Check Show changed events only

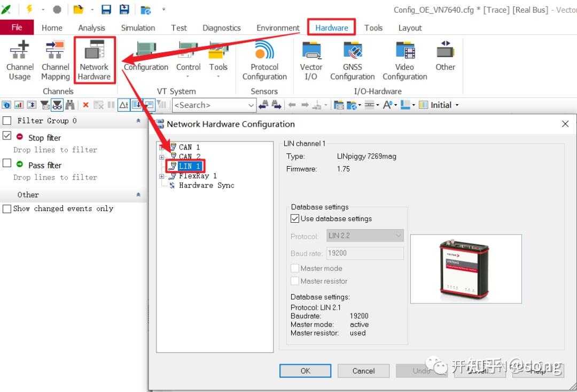6,209
